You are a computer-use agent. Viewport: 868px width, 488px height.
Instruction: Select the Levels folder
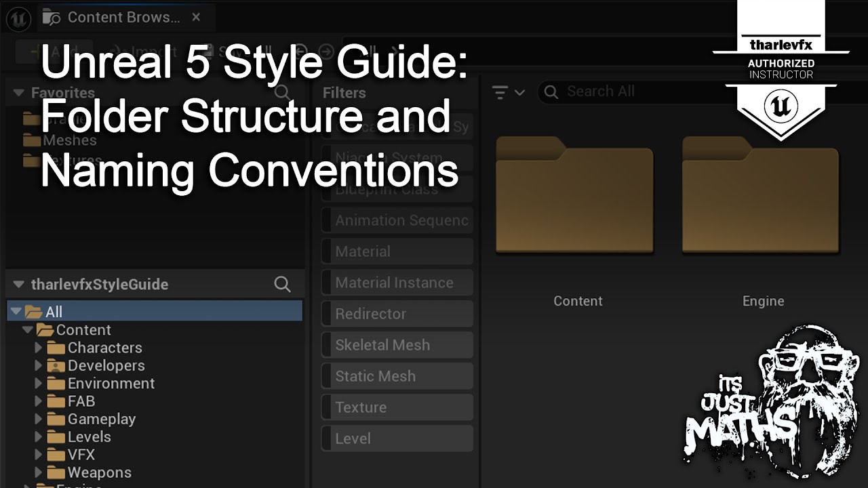pyautogui.click(x=79, y=436)
